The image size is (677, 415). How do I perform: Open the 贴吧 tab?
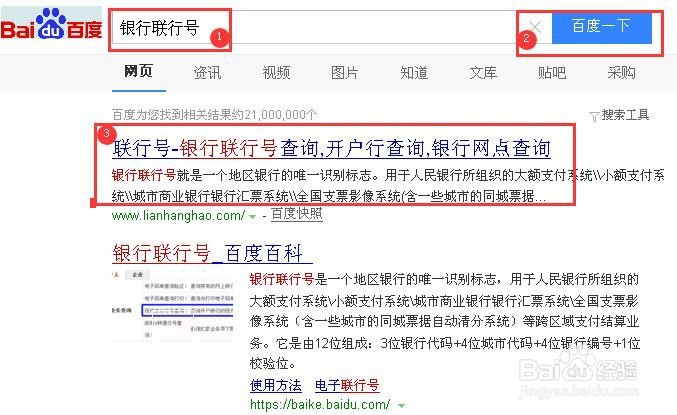552,73
